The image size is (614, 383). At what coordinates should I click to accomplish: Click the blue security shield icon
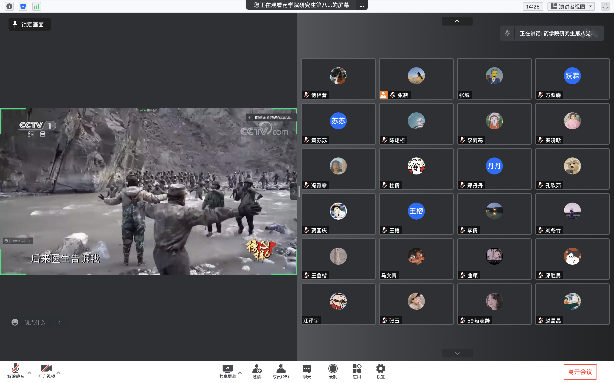coord(23,6)
